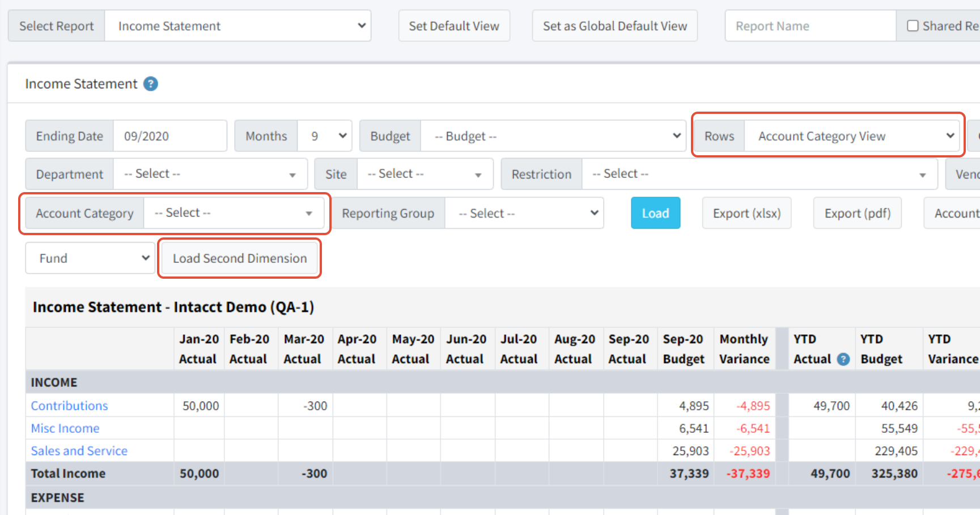This screenshot has height=515, width=980.
Task: Click Sales and Service YTD Budget 229,405
Action: tap(896, 451)
